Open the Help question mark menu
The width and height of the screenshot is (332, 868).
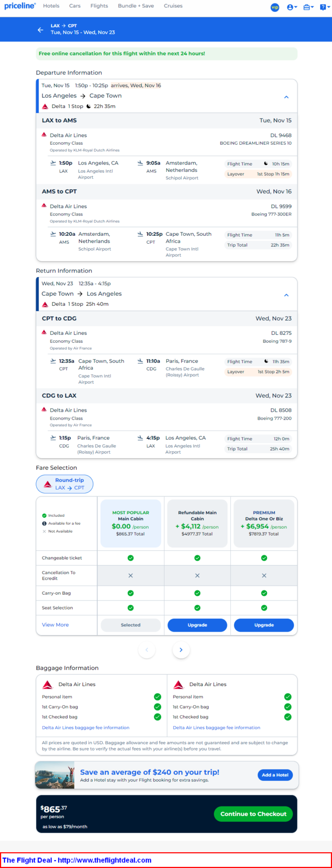(x=325, y=7)
